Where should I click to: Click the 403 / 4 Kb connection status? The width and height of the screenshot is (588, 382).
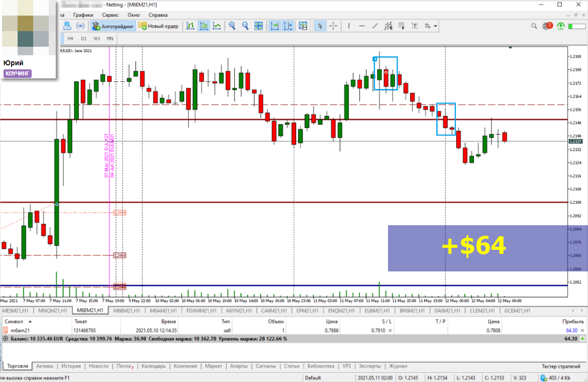tap(556, 377)
